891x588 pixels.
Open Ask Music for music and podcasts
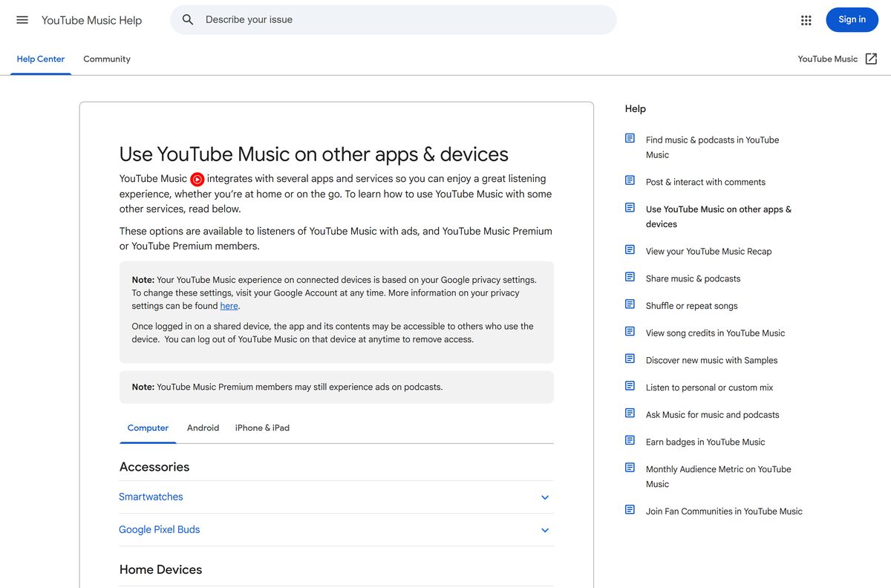712,414
